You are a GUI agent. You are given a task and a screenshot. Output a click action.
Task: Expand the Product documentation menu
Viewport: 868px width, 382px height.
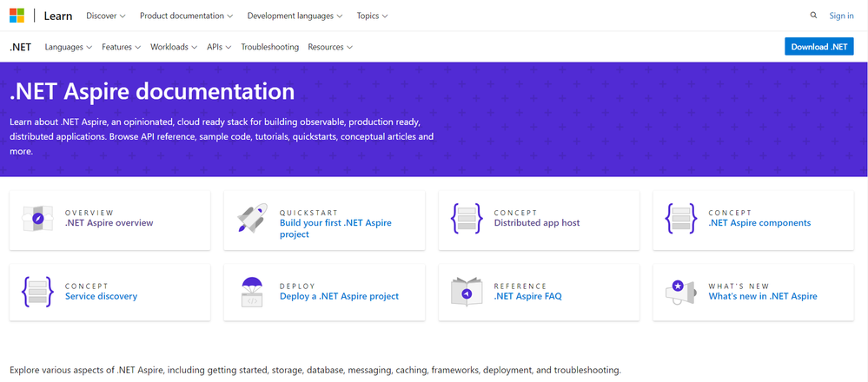coord(186,16)
